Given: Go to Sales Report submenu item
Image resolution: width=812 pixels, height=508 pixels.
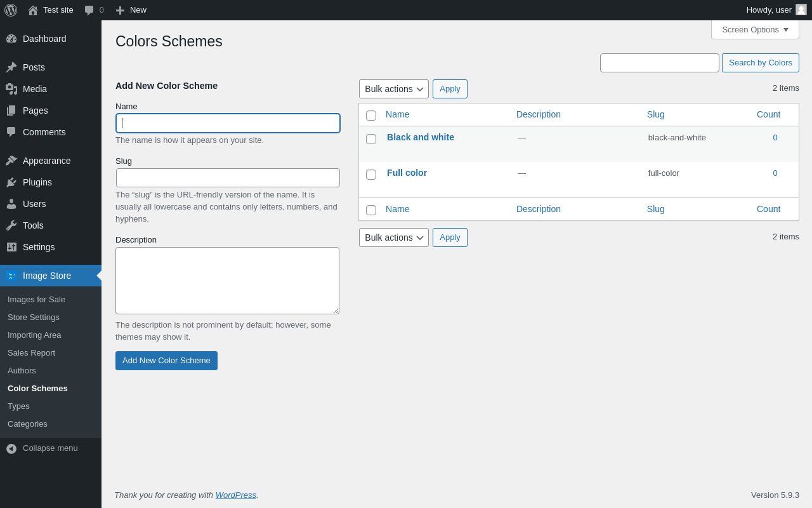Looking at the screenshot, I should click(31, 352).
